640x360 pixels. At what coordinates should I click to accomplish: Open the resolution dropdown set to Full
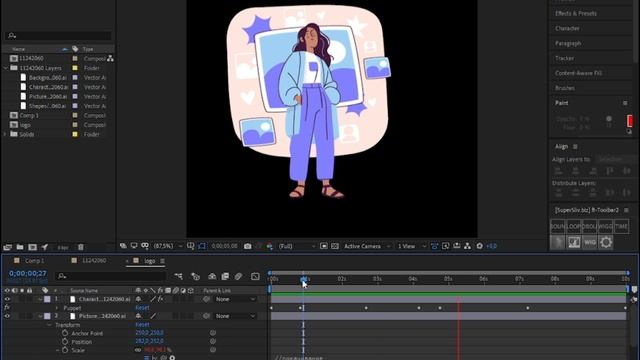[x=297, y=246]
